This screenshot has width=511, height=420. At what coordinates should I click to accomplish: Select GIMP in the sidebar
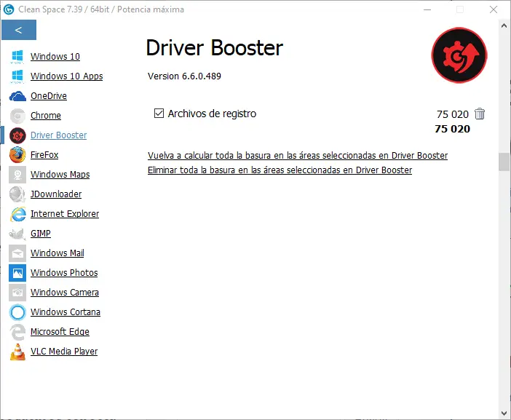click(41, 234)
